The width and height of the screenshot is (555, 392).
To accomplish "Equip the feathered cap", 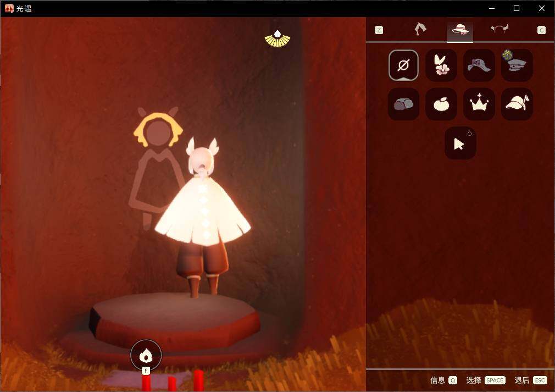I will click(x=517, y=104).
